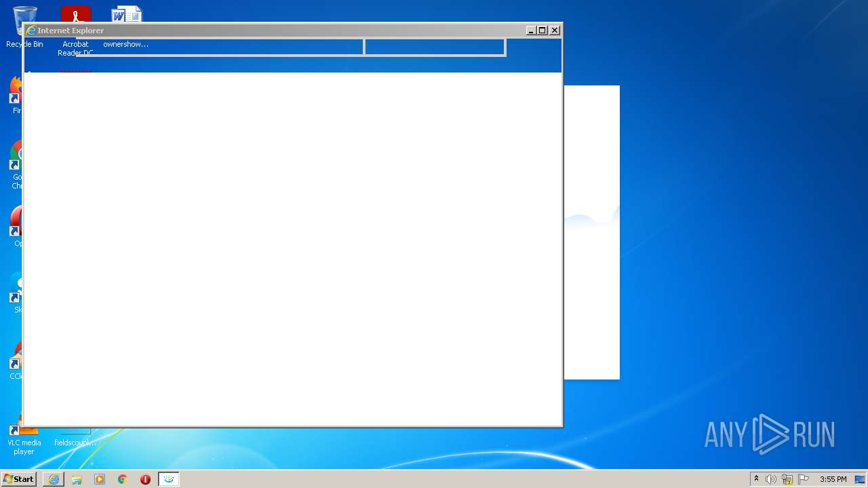Click the smaller Internet Explorer search field
Screen dimensions: 868x488
435,47
